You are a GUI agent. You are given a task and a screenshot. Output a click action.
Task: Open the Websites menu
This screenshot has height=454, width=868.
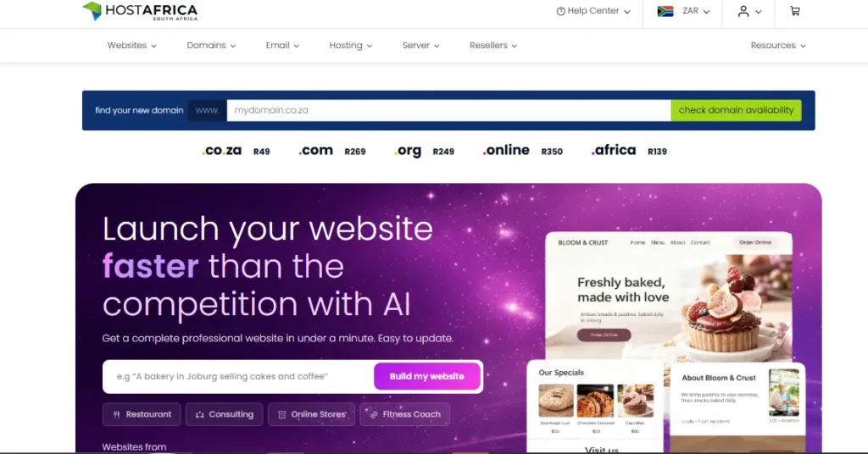click(131, 46)
